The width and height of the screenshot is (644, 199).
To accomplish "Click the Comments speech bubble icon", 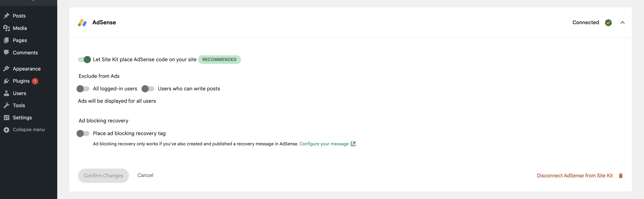I will (6, 52).
